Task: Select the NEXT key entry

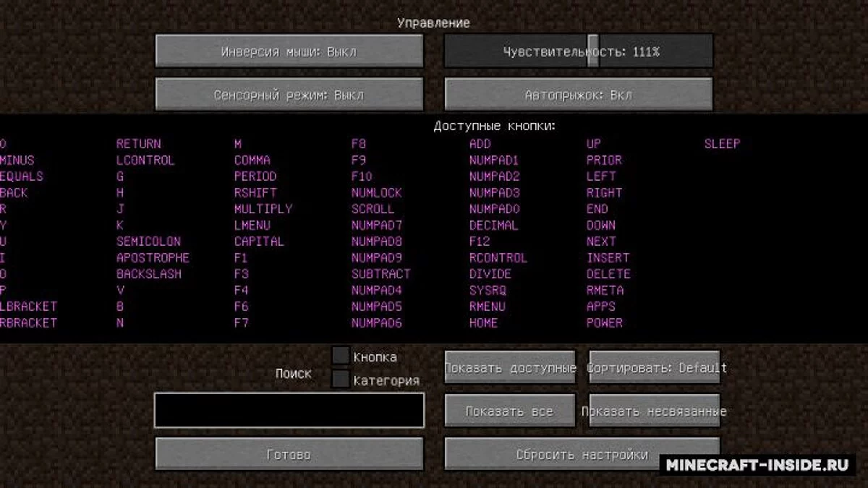Action: [x=601, y=241]
